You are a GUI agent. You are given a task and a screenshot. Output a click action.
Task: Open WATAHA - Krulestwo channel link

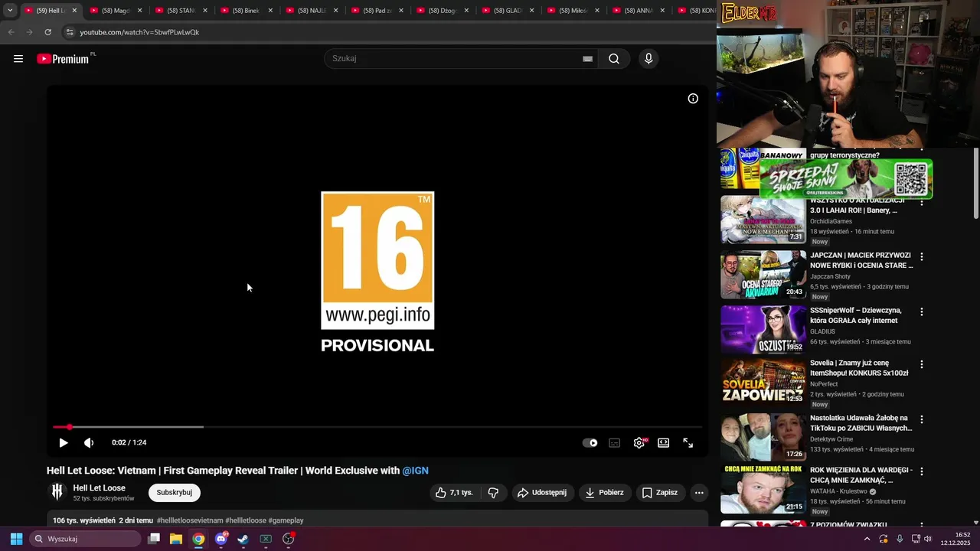pyautogui.click(x=838, y=491)
